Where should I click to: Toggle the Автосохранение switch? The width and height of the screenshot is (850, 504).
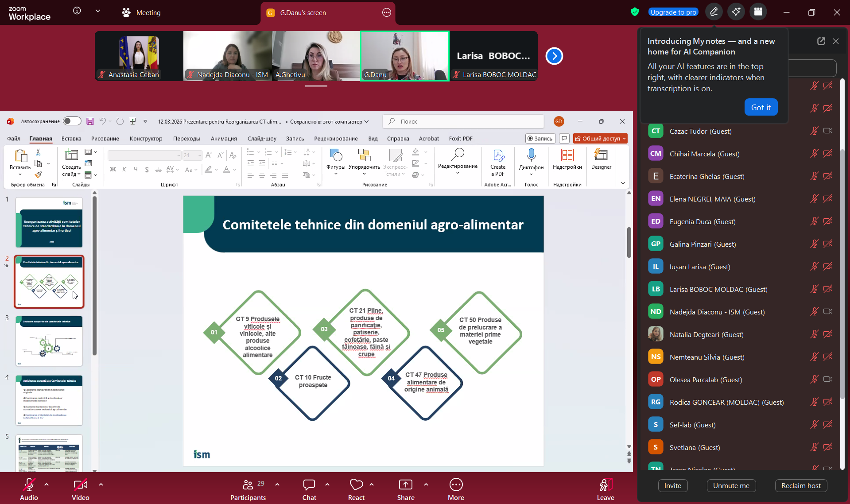point(72,121)
